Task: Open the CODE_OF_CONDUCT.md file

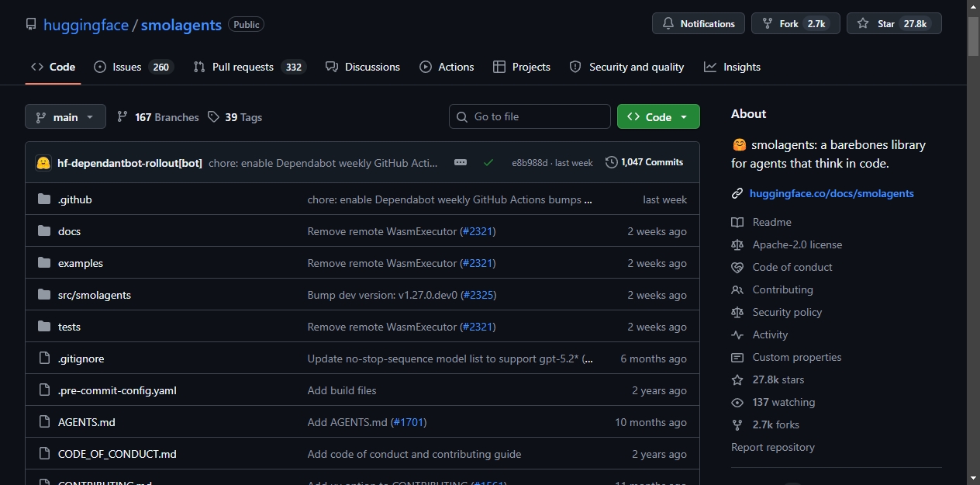Action: 117,454
